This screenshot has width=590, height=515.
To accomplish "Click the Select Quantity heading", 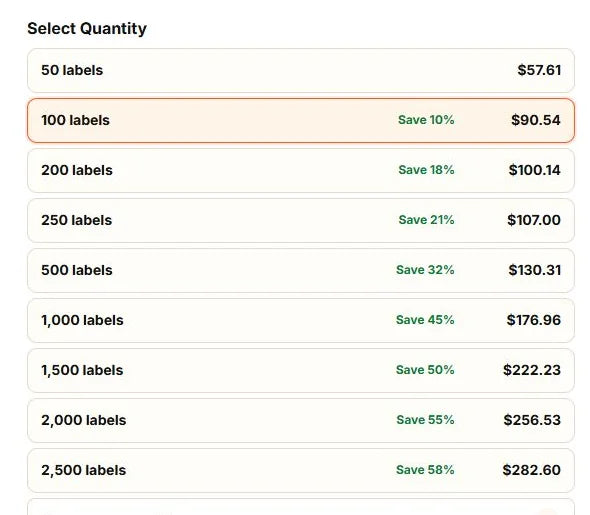I will pyautogui.click(x=87, y=29).
